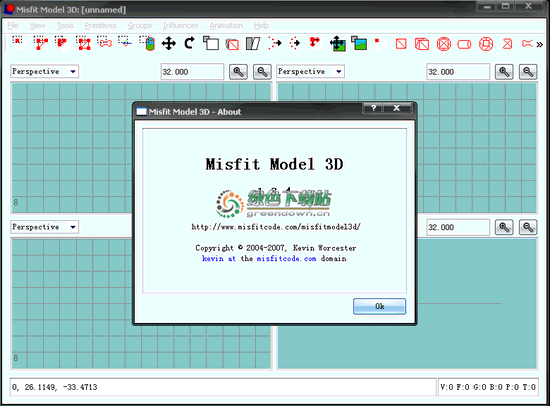Viewport: 550px width, 406px height.
Task: Click the misfitcode.com/misfitmodel3d URL text
Action: [276, 227]
